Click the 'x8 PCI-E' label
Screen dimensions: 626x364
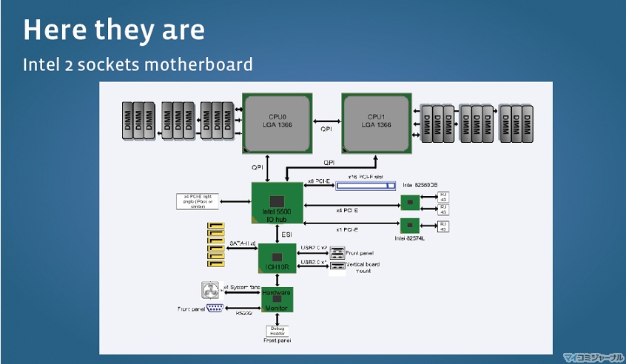[319, 181]
